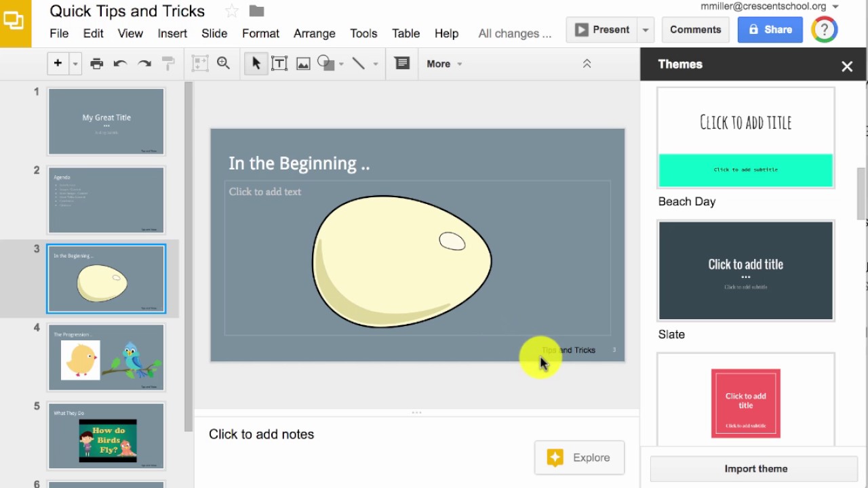Select the Text box tool
Image resolution: width=868 pixels, height=488 pixels.
point(279,64)
